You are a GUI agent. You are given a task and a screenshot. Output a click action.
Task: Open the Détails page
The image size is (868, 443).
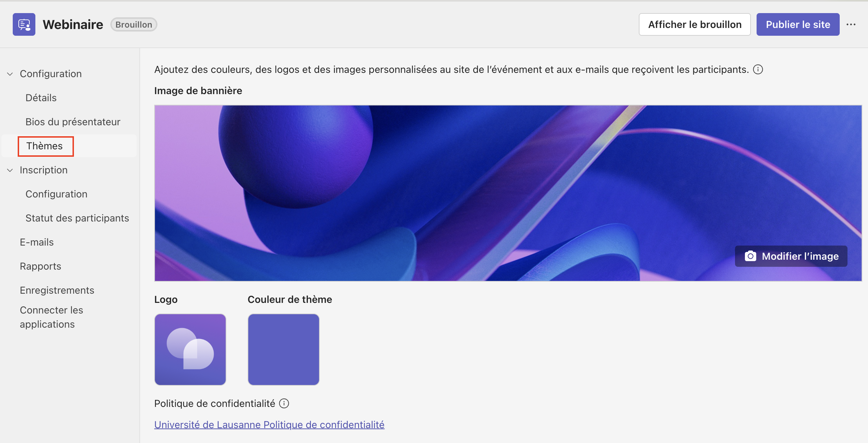point(41,98)
